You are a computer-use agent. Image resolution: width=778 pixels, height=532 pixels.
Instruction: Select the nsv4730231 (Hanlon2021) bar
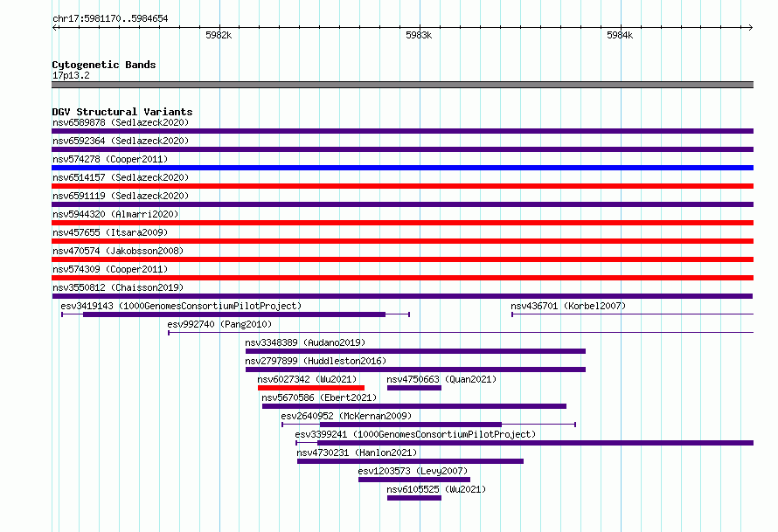(x=410, y=461)
